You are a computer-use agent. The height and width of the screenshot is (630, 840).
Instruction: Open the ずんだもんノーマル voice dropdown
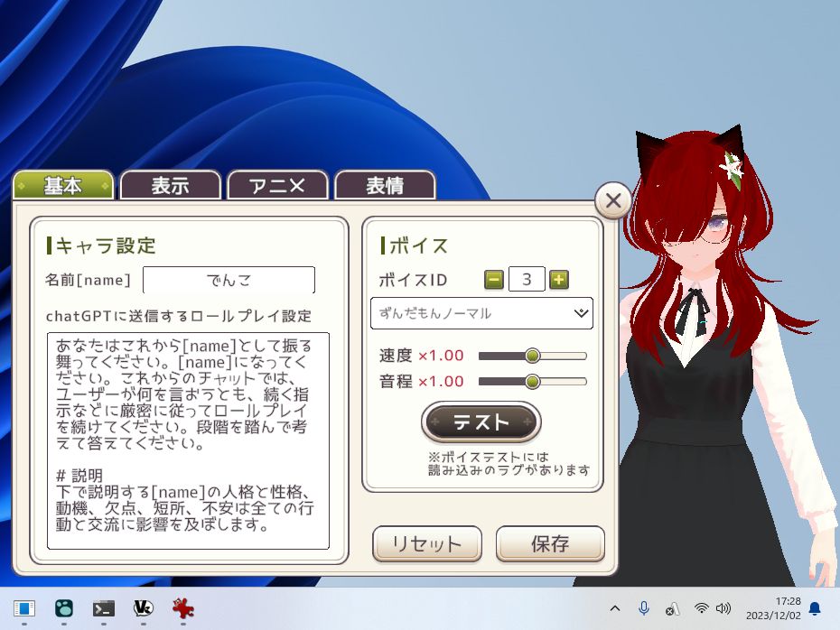[481, 313]
